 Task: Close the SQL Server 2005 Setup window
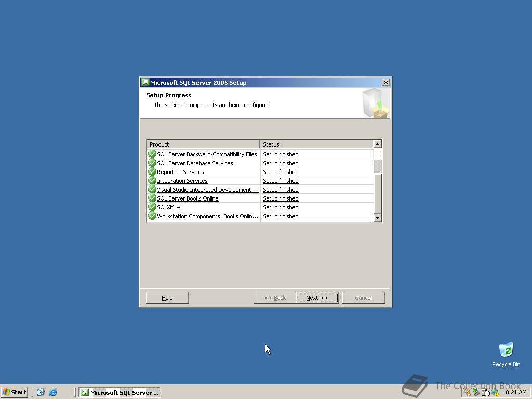[x=386, y=83]
